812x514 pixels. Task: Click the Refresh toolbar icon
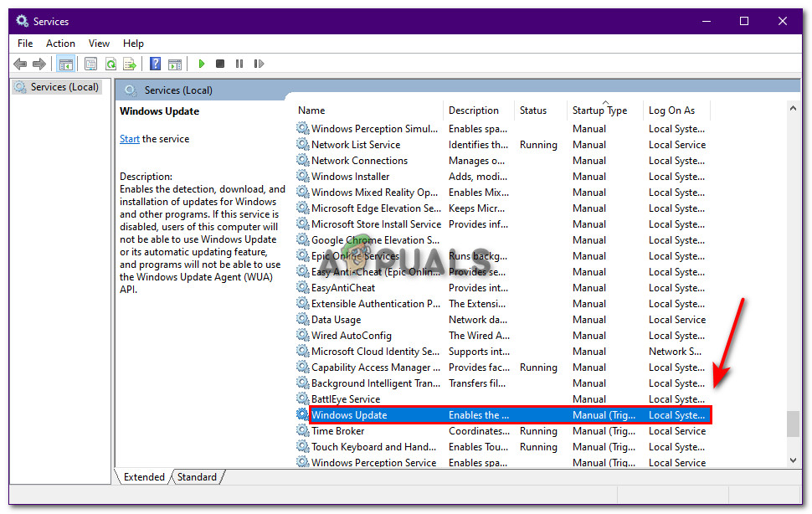(x=110, y=64)
